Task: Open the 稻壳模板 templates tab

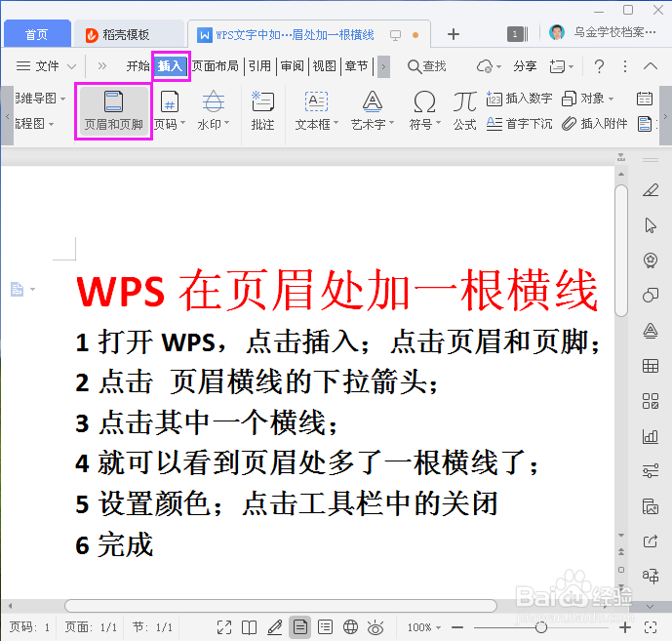Action: [x=128, y=34]
